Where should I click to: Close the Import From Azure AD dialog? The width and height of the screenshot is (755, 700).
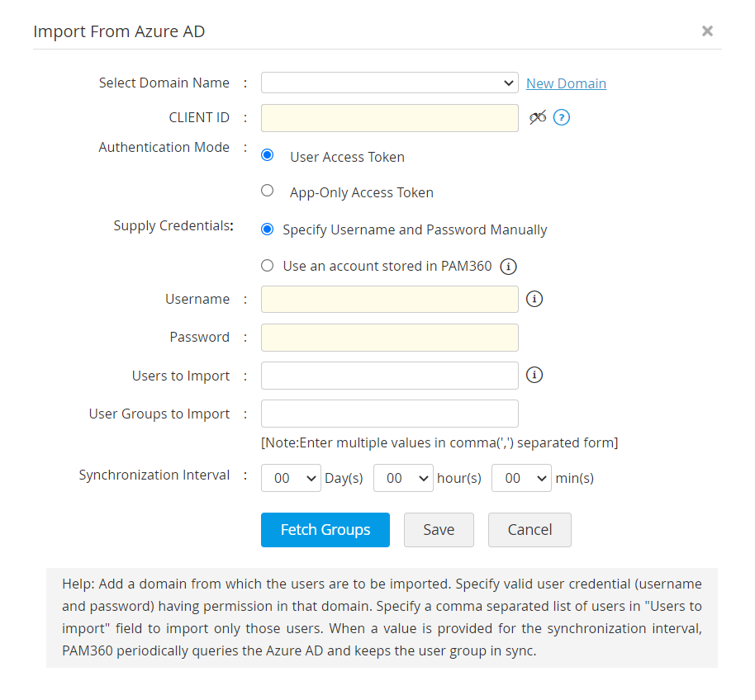tap(707, 31)
